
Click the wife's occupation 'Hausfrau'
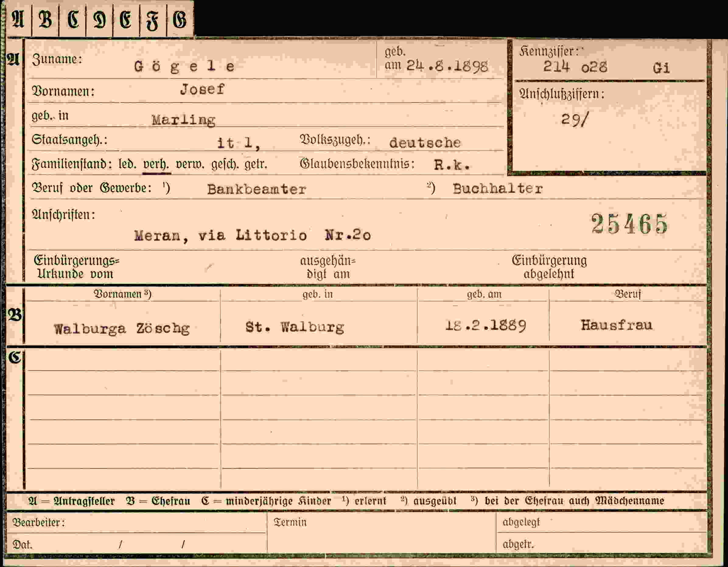click(617, 325)
